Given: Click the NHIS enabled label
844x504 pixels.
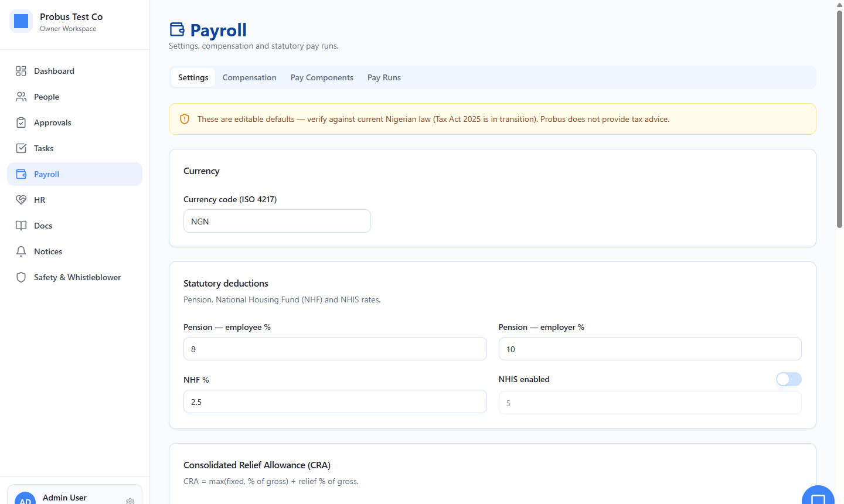Looking at the screenshot, I should tap(524, 379).
